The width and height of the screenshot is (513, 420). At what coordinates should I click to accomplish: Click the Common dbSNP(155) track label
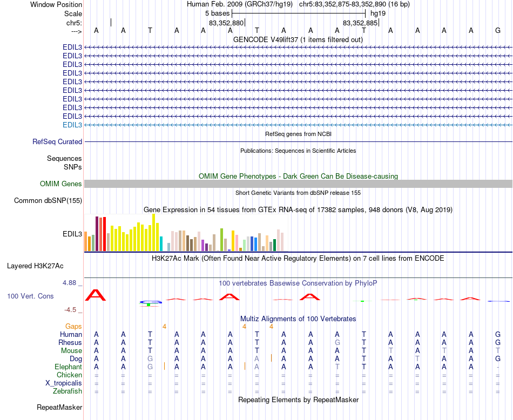(48, 200)
